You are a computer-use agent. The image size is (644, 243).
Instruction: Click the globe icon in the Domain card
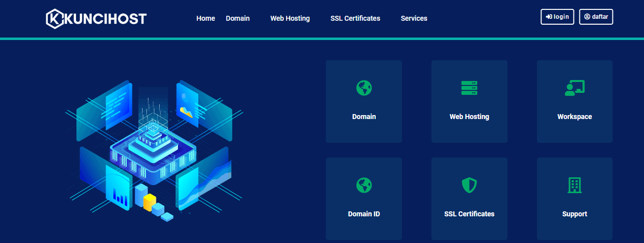click(x=364, y=88)
